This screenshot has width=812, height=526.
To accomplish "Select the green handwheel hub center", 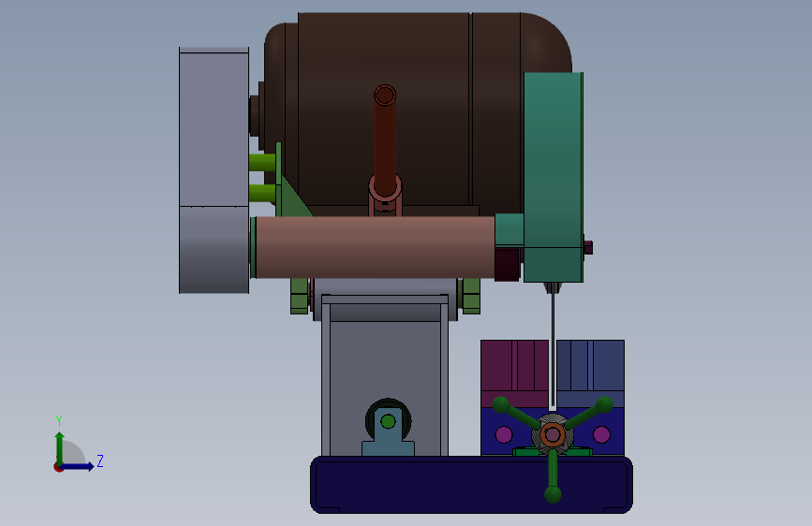I will (x=553, y=434).
